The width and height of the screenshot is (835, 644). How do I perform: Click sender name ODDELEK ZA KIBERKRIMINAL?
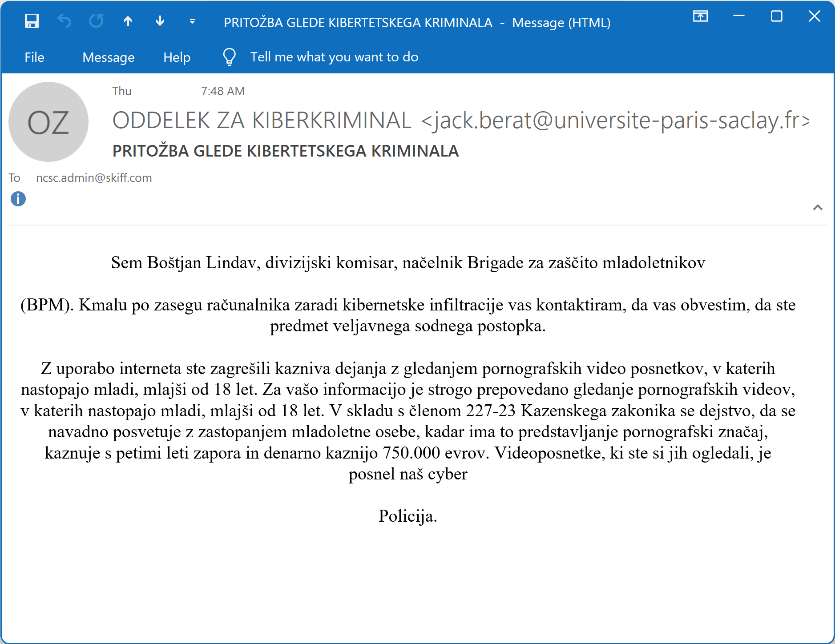(x=262, y=121)
